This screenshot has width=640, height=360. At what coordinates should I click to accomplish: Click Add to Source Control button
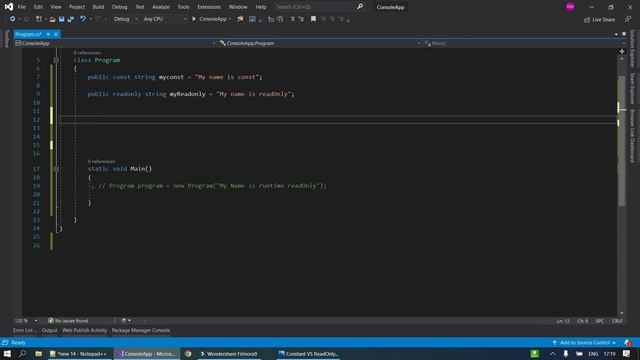click(x=584, y=343)
